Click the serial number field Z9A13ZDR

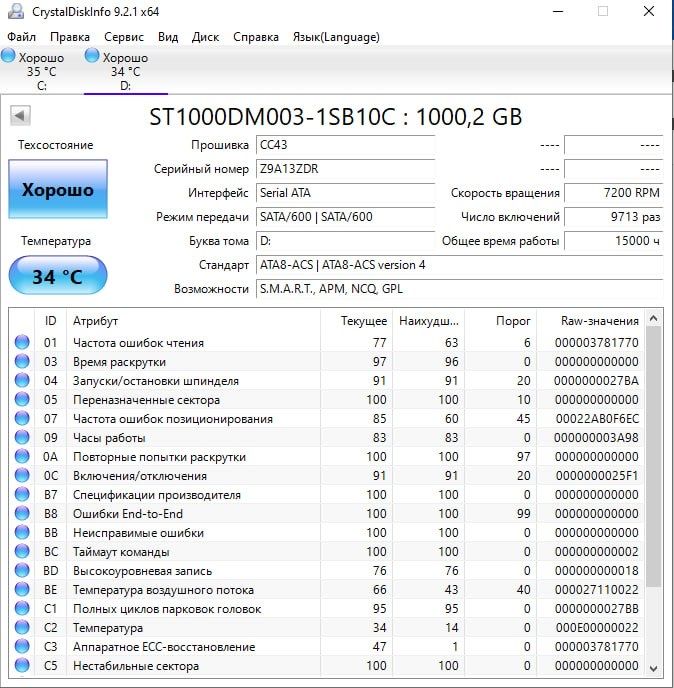pos(345,169)
